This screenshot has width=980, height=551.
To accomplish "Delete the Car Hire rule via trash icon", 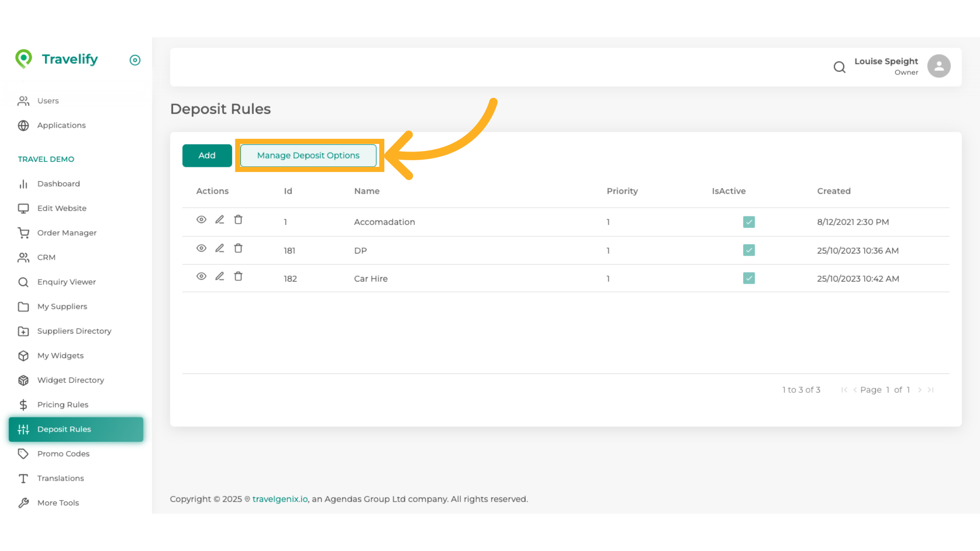I will click(238, 276).
